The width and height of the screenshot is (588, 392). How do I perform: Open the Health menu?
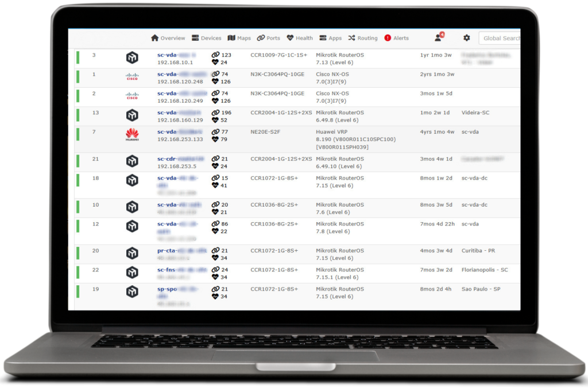(x=300, y=38)
